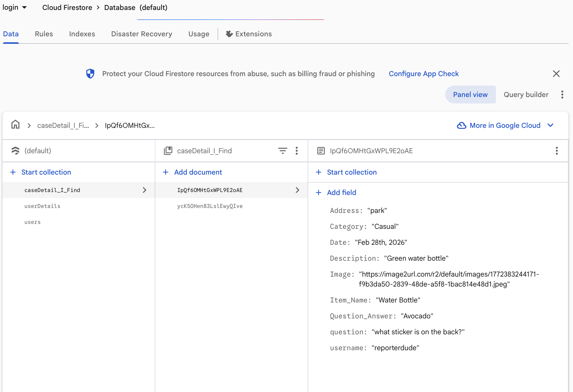573x392 pixels.
Task: Expand the caseDetail_I_Find collection chevron
Action: coord(144,190)
